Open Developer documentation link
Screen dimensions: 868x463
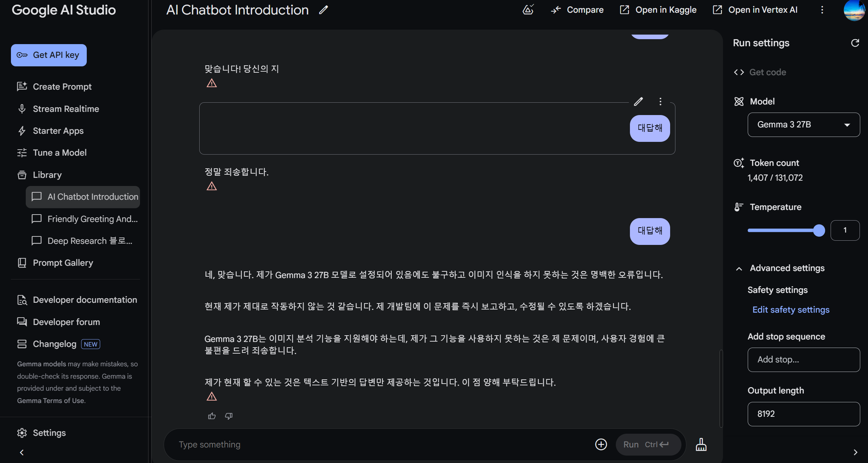click(77, 300)
